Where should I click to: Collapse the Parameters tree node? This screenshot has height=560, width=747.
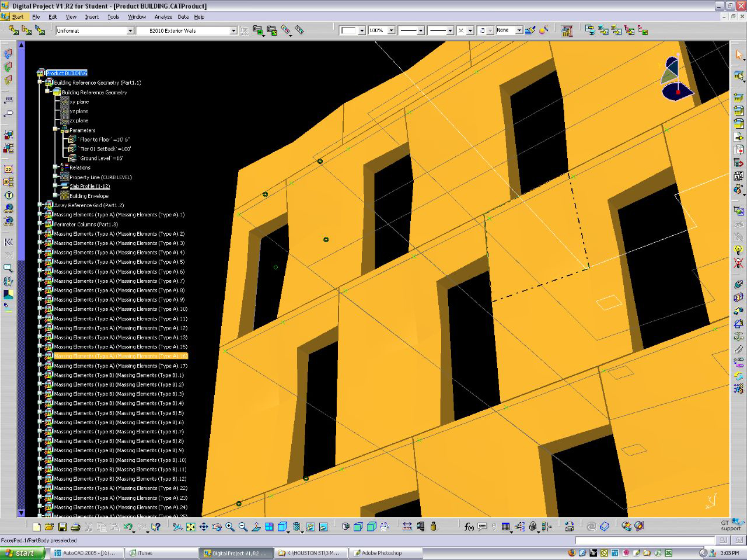point(56,129)
